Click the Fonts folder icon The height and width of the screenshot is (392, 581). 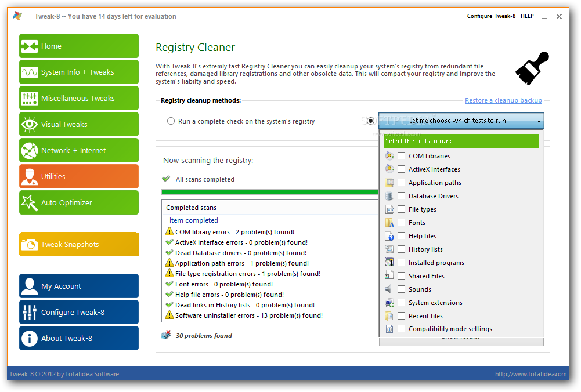[x=389, y=223]
